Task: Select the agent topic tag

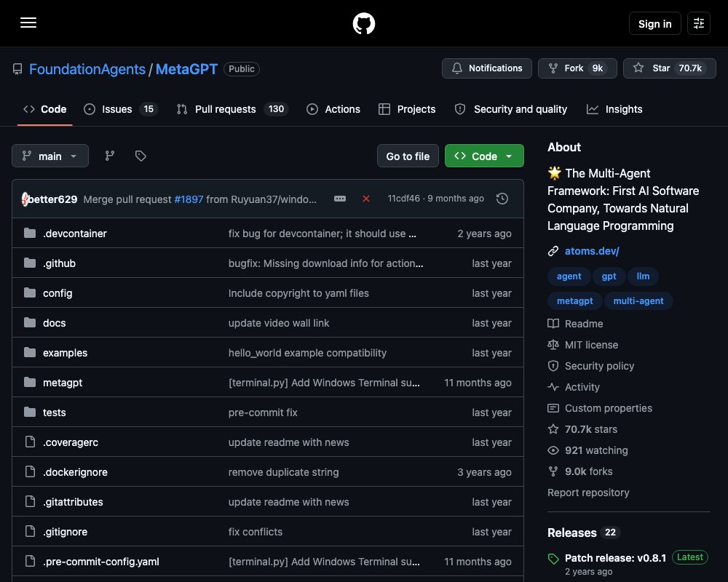Action: click(569, 276)
